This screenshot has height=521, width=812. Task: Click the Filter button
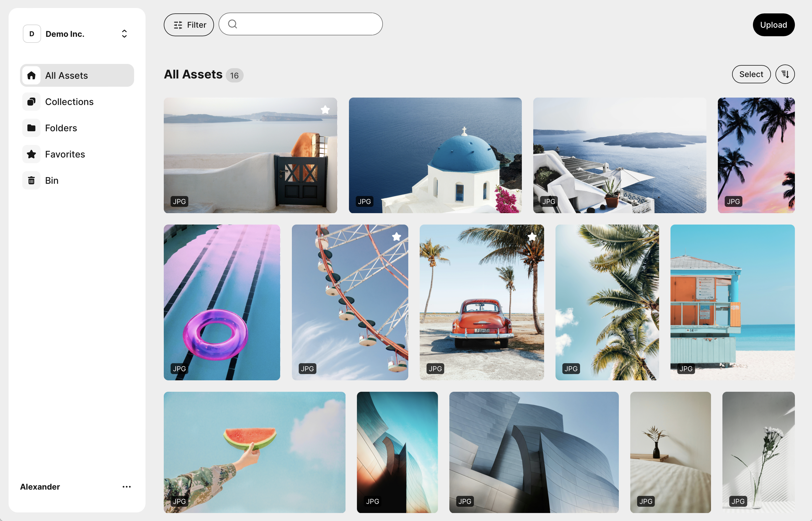pyautogui.click(x=189, y=24)
